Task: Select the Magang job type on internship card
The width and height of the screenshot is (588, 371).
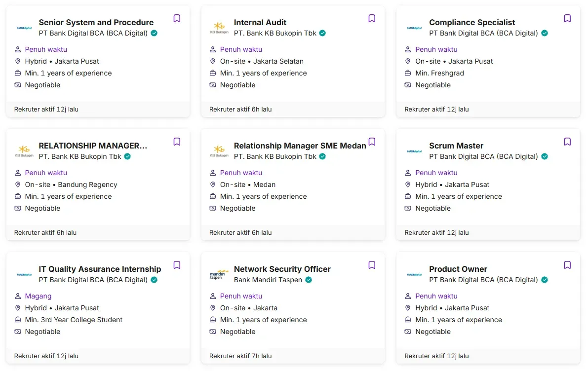Action: point(38,296)
